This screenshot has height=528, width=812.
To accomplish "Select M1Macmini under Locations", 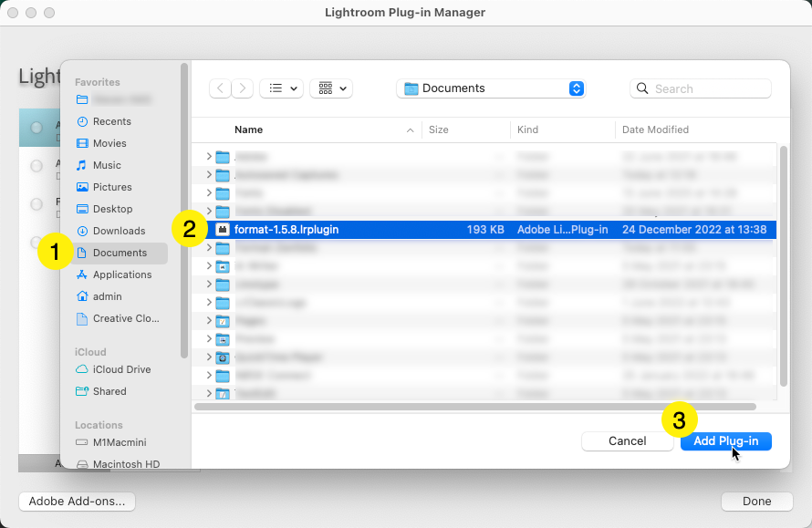I will coord(120,442).
